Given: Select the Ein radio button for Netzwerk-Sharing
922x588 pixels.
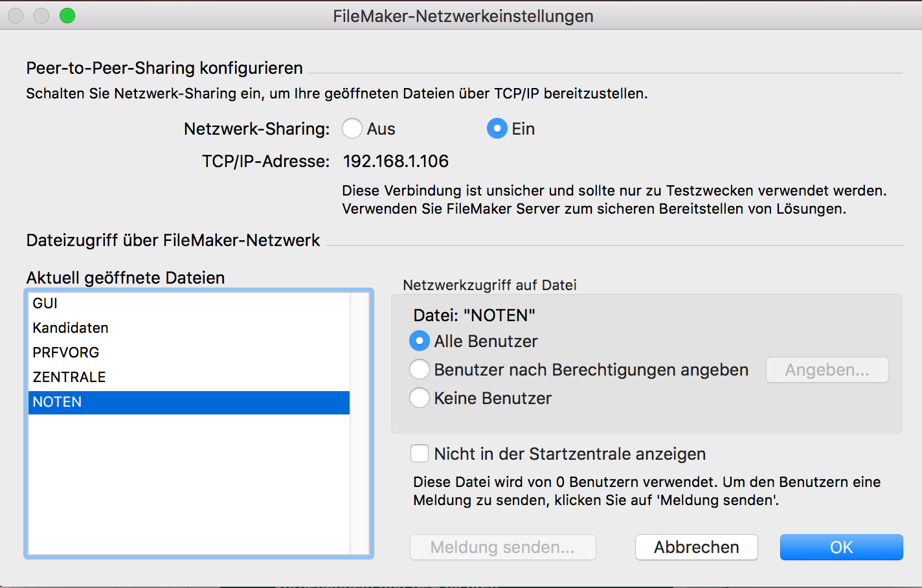Looking at the screenshot, I should (497, 128).
